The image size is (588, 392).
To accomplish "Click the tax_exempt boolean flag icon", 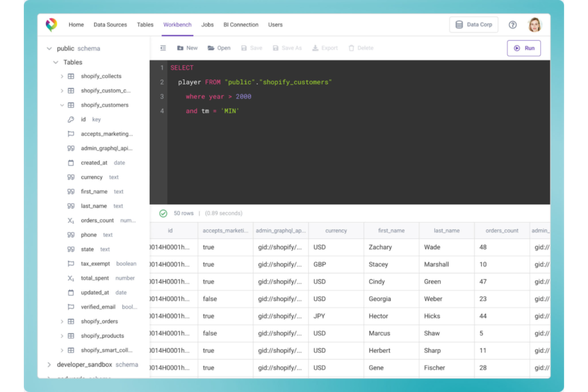I will point(71,264).
